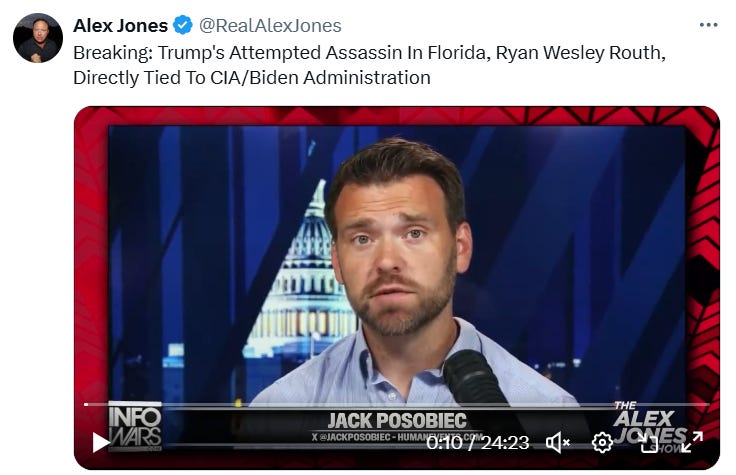Click the Capitol dome in the video background

pos(305,272)
